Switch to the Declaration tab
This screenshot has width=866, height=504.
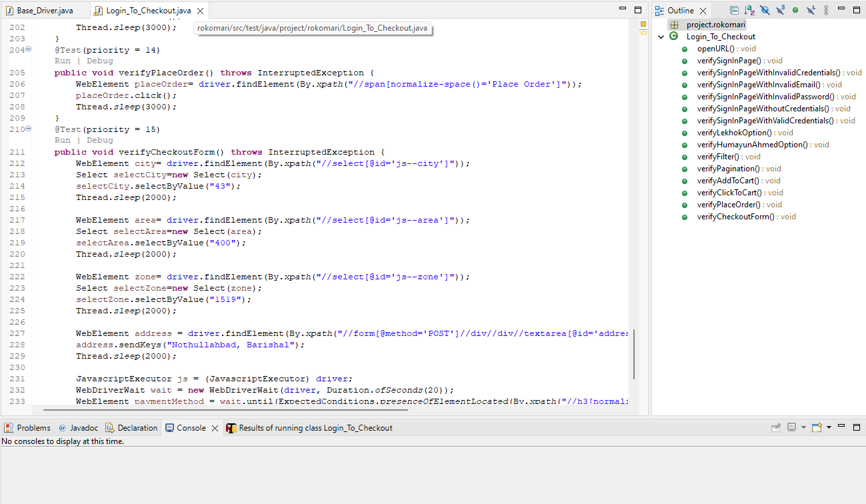click(132, 428)
